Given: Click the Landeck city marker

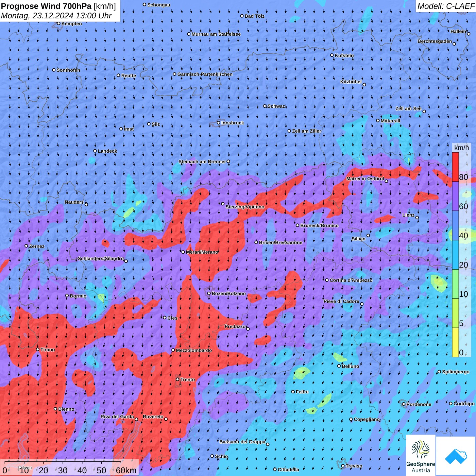Looking at the screenshot, I should [x=95, y=151].
